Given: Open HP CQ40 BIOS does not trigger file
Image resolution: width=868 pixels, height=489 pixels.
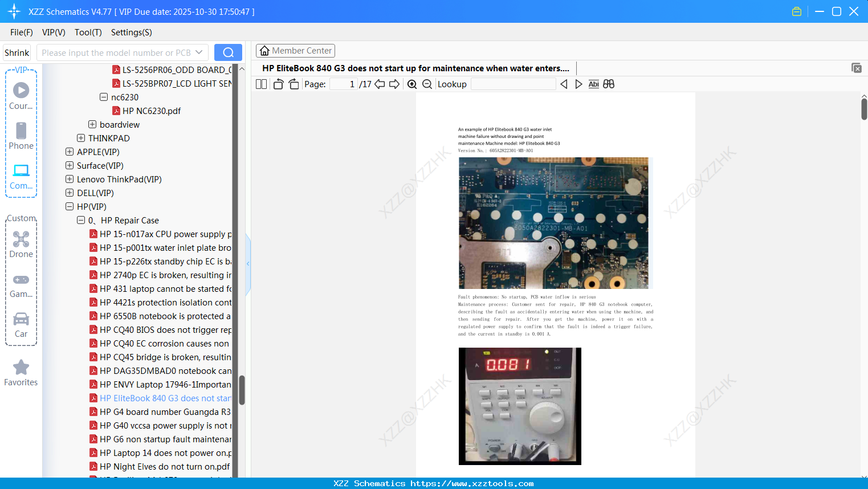Looking at the screenshot, I should point(161,330).
